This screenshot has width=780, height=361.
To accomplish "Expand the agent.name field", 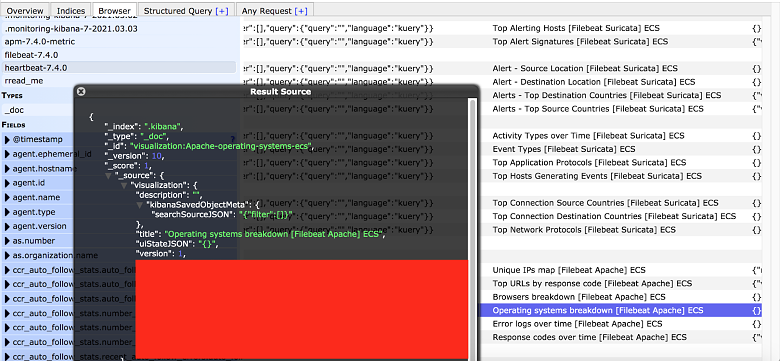I will coord(7,197).
